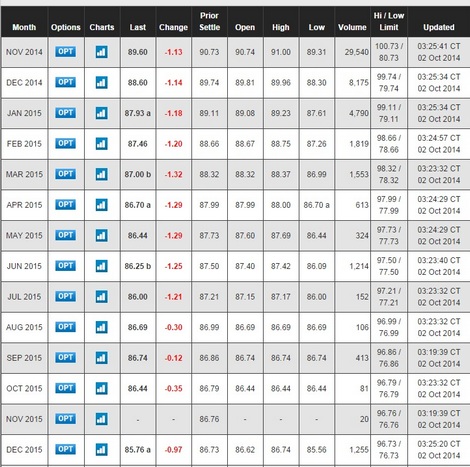The image size is (470, 467).
Task: Open the OPT button for NOV 2014
Action: tap(65, 52)
